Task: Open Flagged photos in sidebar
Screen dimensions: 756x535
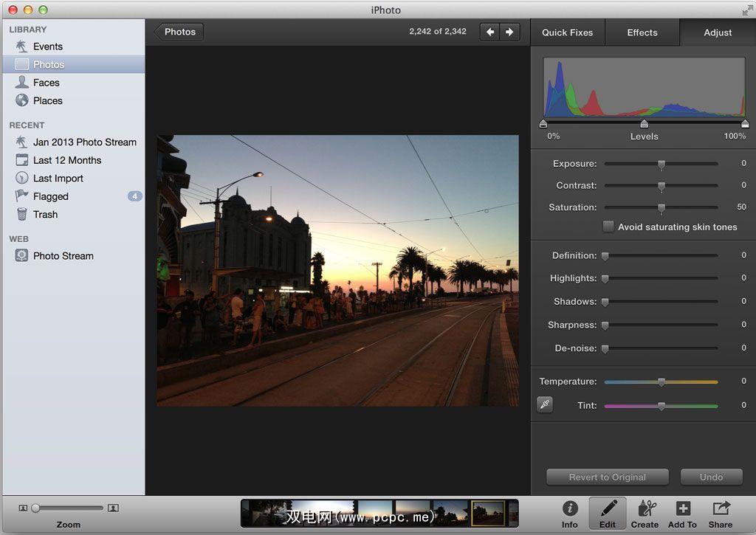Action: point(50,196)
